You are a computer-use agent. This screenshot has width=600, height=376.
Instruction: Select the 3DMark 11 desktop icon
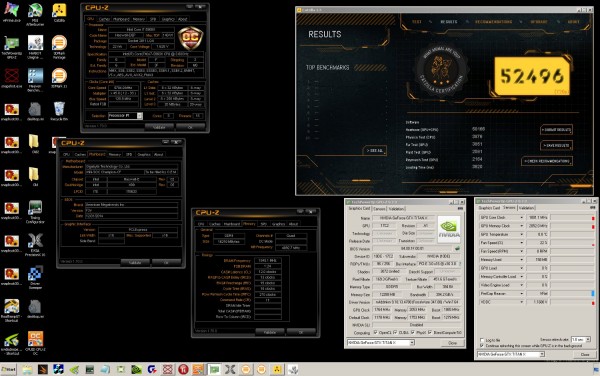click(59, 78)
